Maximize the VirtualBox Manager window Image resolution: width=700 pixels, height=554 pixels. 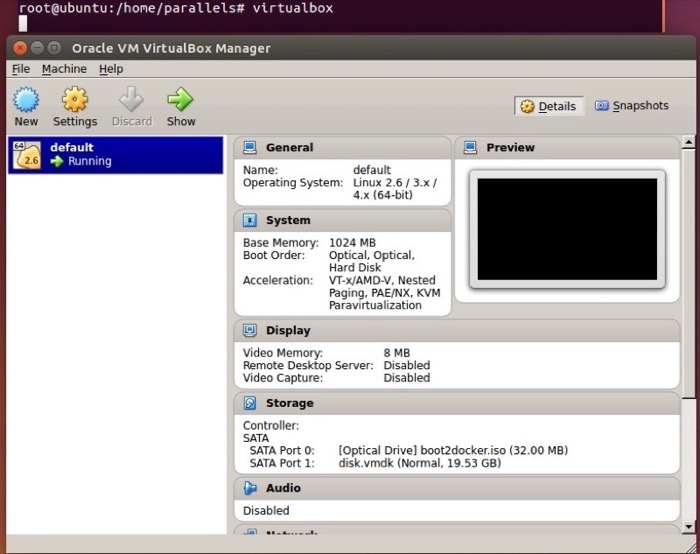[x=54, y=47]
